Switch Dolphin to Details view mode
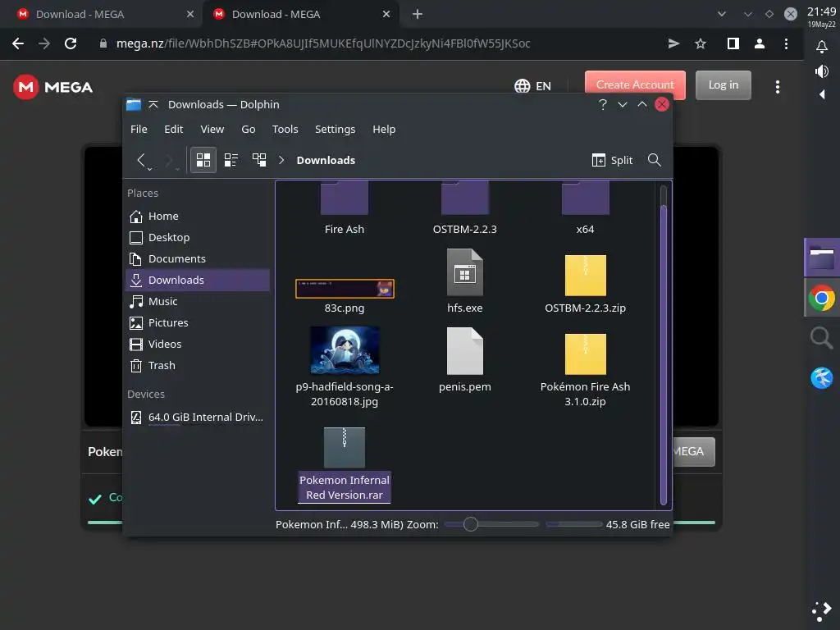The height and width of the screenshot is (630, 840). [259, 160]
